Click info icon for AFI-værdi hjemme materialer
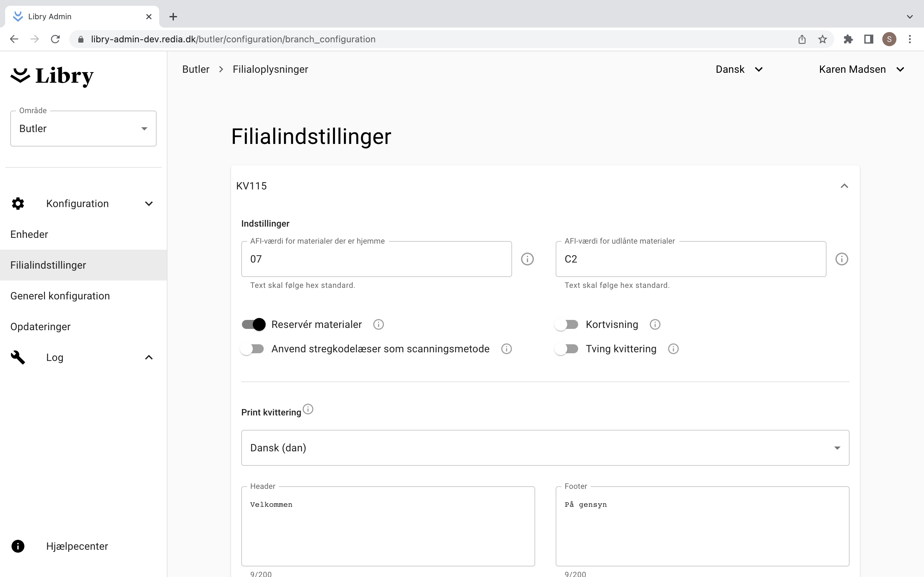Image resolution: width=924 pixels, height=577 pixels. (x=527, y=259)
